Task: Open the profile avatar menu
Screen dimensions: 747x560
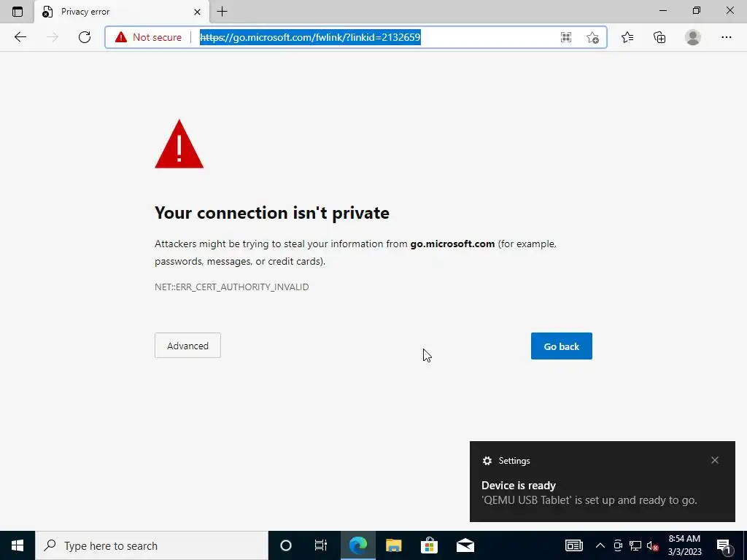Action: click(693, 37)
